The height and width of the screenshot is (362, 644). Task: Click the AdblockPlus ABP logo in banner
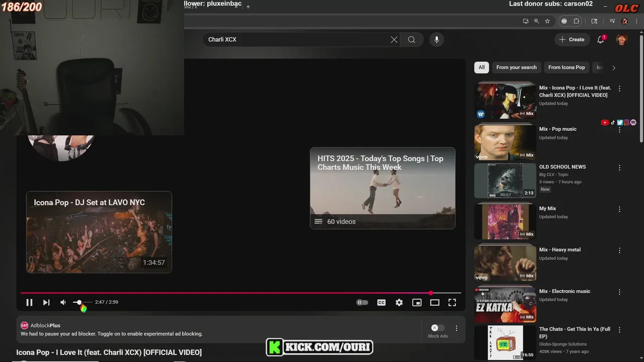(x=24, y=325)
